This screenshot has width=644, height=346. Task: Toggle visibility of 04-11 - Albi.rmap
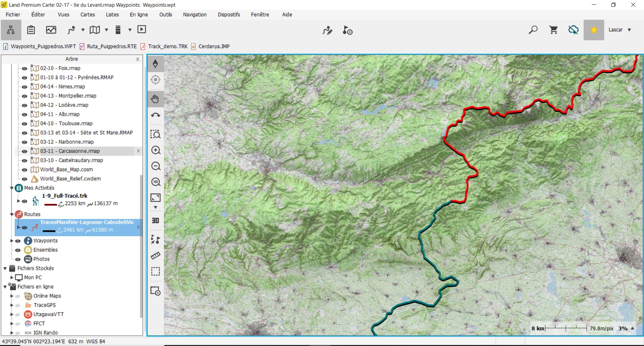point(24,115)
